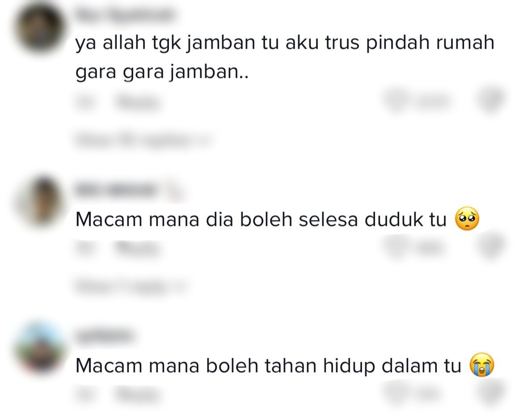Reply to 'Macam mana boleh tahan hidup' comment
The image size is (523, 420).
(137, 395)
